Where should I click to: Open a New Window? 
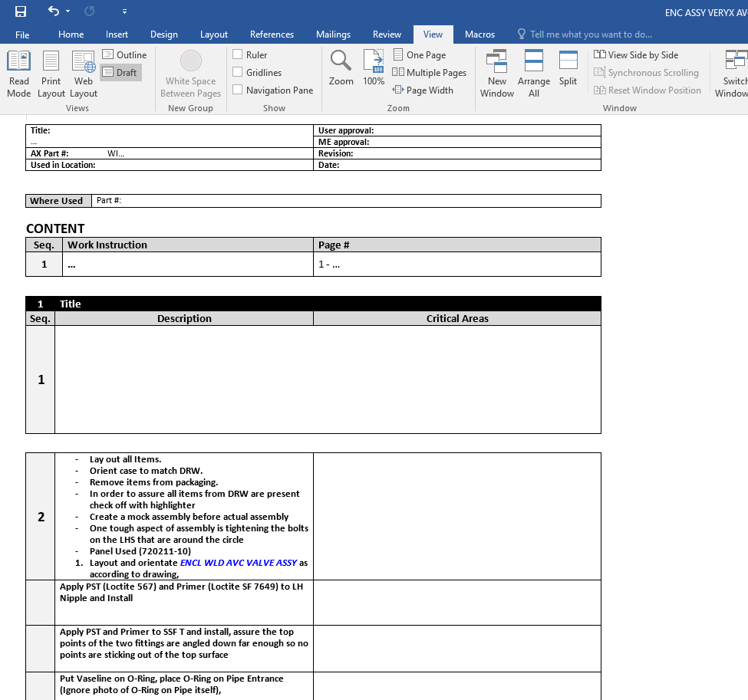(497, 74)
